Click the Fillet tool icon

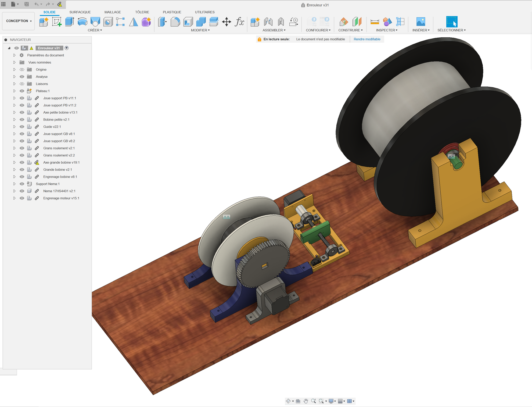point(175,22)
